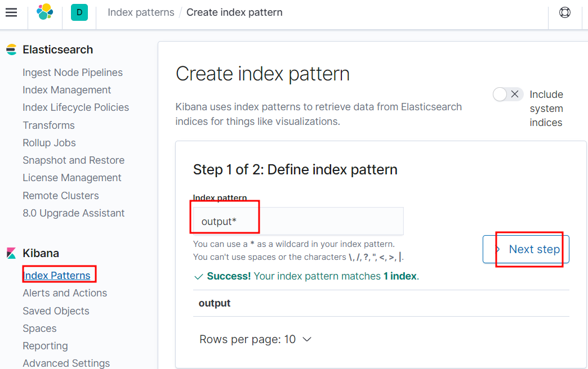Open Ingest Node Pipelines
588x369 pixels.
pos(73,73)
